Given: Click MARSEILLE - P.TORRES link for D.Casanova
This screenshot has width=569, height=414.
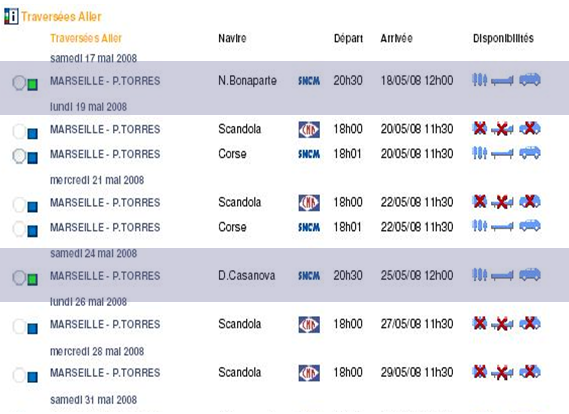Looking at the screenshot, I should 105,276.
